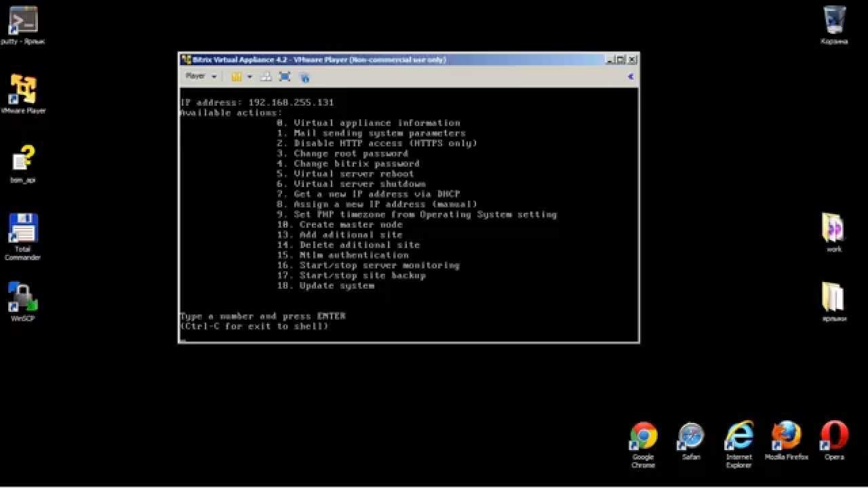Click the 'Virtual server shutdown' line

click(351, 184)
